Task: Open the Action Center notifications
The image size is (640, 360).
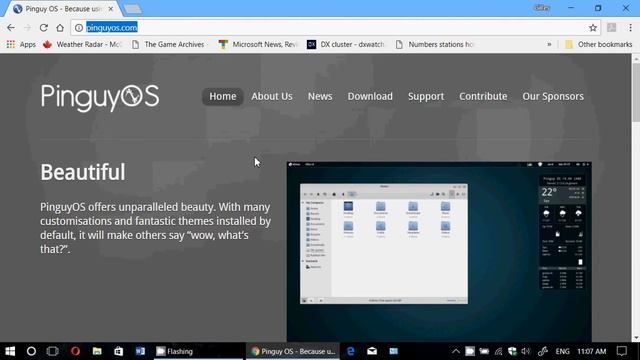Action: (x=622, y=351)
